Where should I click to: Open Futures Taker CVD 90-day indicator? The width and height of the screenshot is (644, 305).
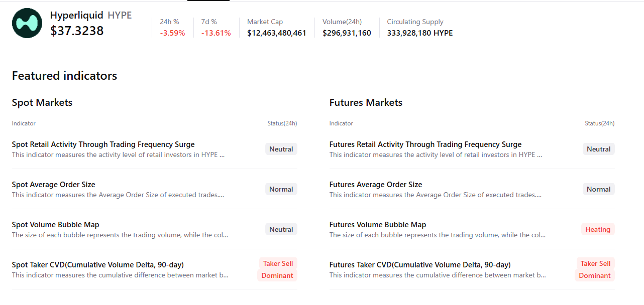point(419,265)
